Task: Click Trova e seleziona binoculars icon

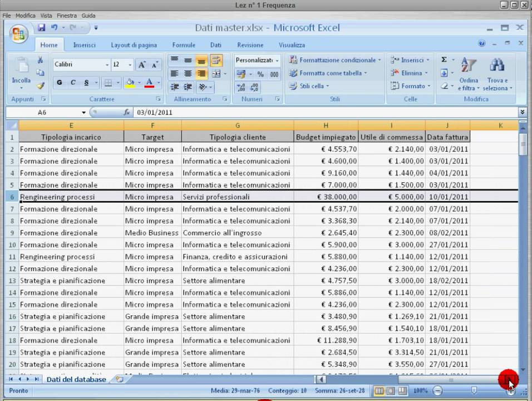Action: [497, 75]
